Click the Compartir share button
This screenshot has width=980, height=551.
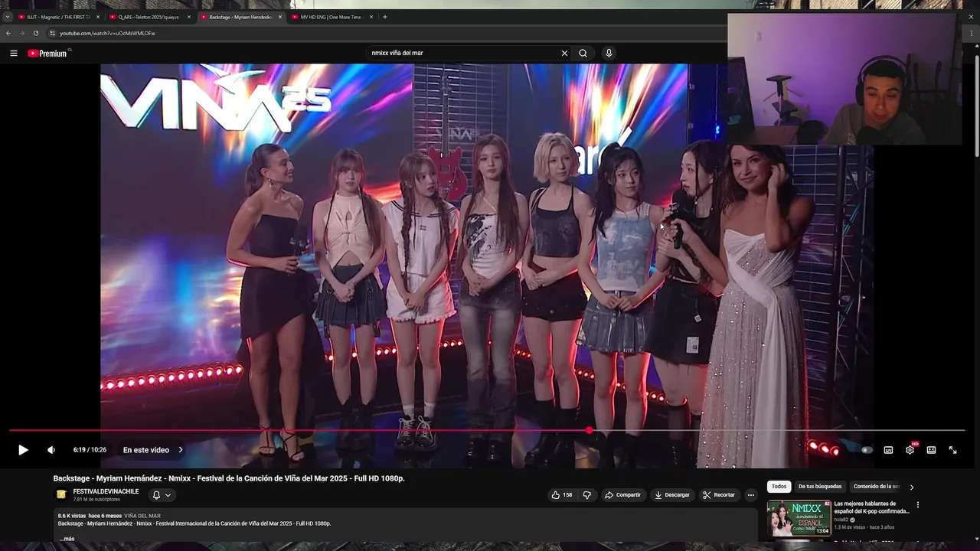[622, 495]
